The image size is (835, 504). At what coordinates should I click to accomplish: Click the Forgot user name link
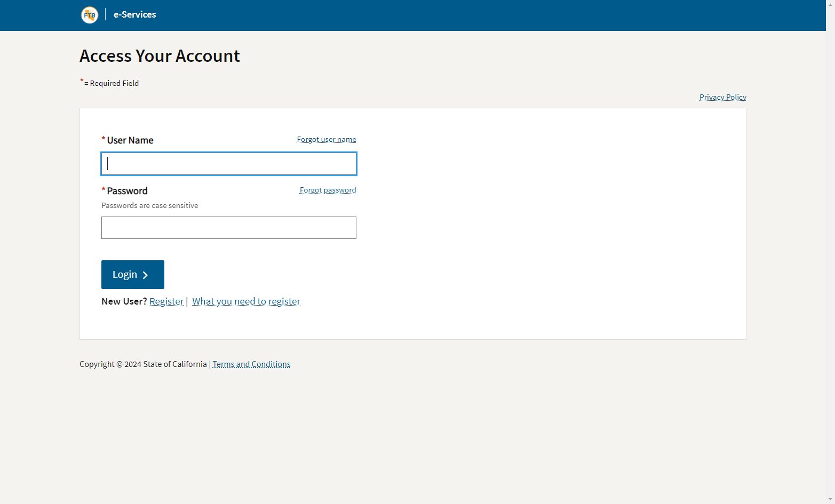327,139
